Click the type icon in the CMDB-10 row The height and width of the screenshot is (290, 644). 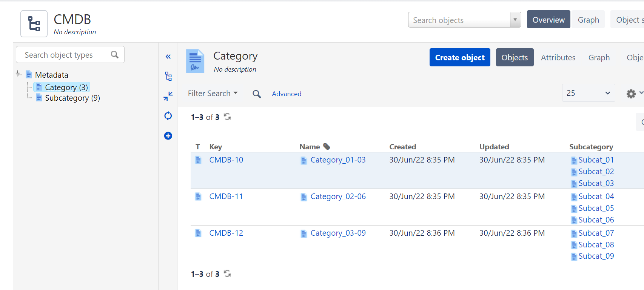198,160
